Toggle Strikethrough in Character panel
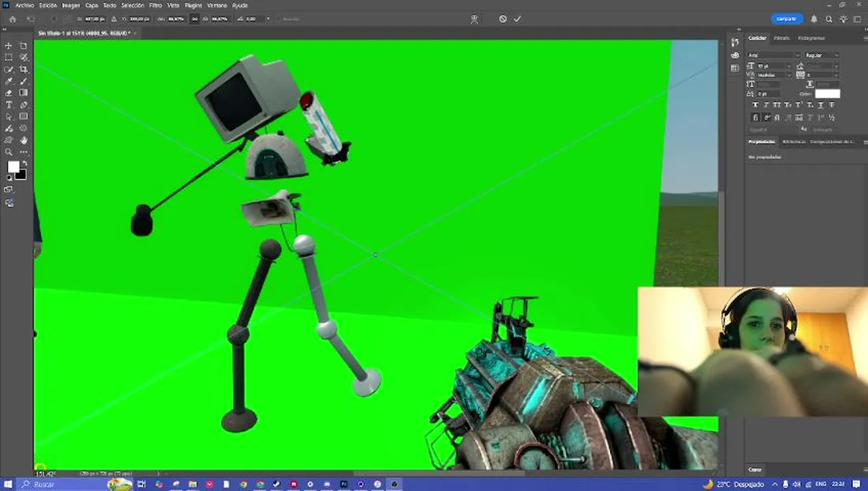 tap(832, 106)
